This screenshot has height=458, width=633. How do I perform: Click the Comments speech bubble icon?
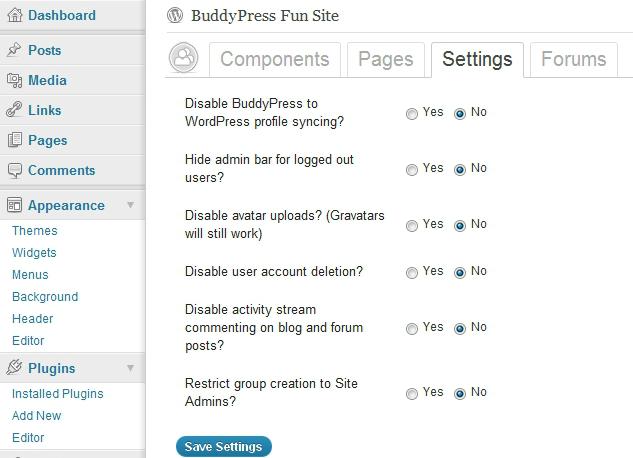coord(15,170)
